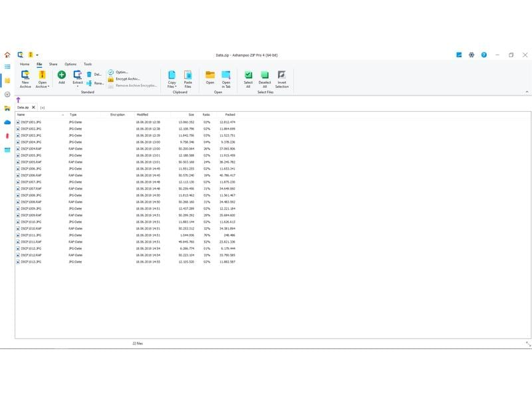The image size is (532, 399).
Task: Expand the Extract dropdown arrow
Action: pos(77,87)
